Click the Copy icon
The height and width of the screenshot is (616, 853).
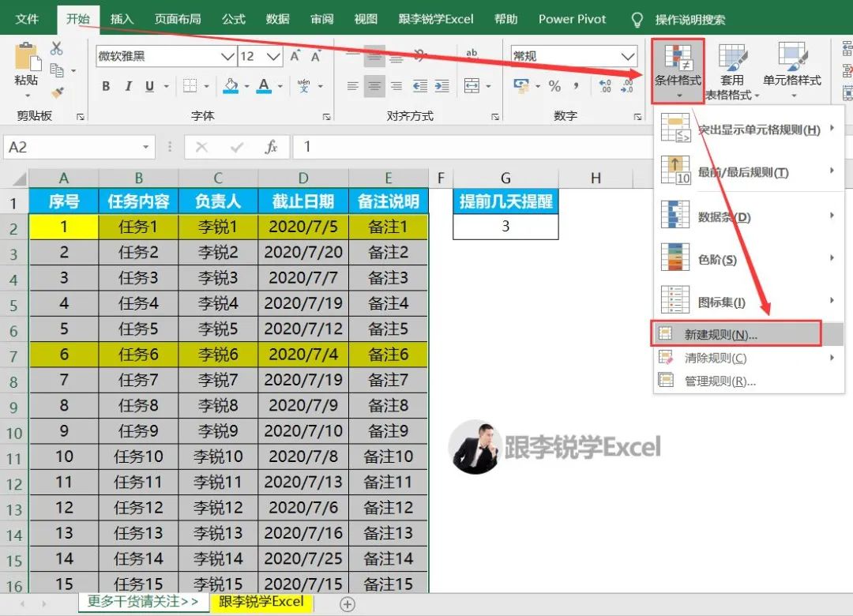tap(57, 69)
